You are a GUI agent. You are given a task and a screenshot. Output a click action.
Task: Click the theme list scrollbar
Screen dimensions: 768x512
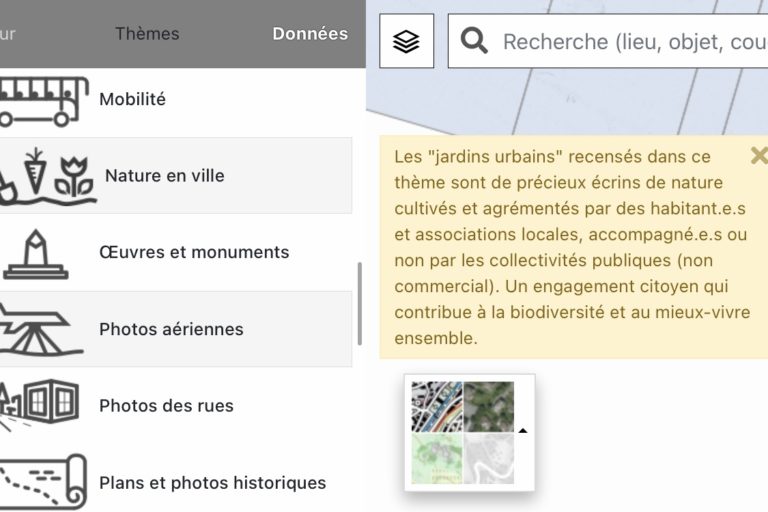[x=360, y=304]
